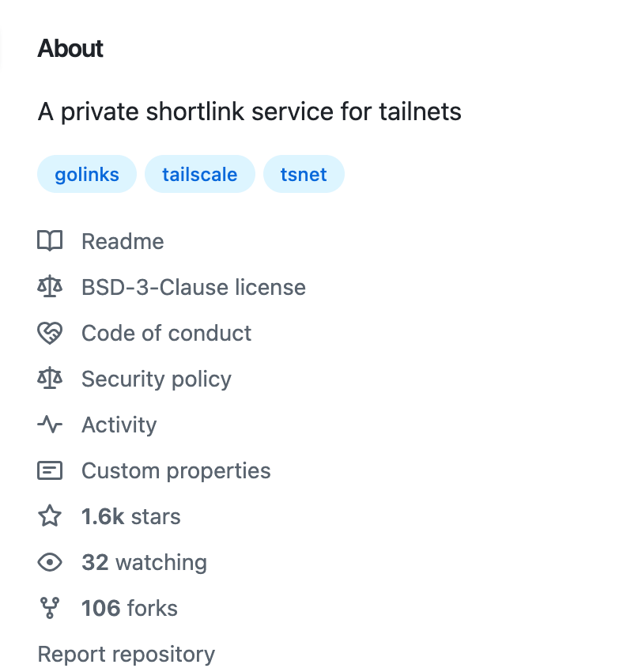This screenshot has width=642, height=672.
Task: Select the tailscale topic tag
Action: click(200, 174)
